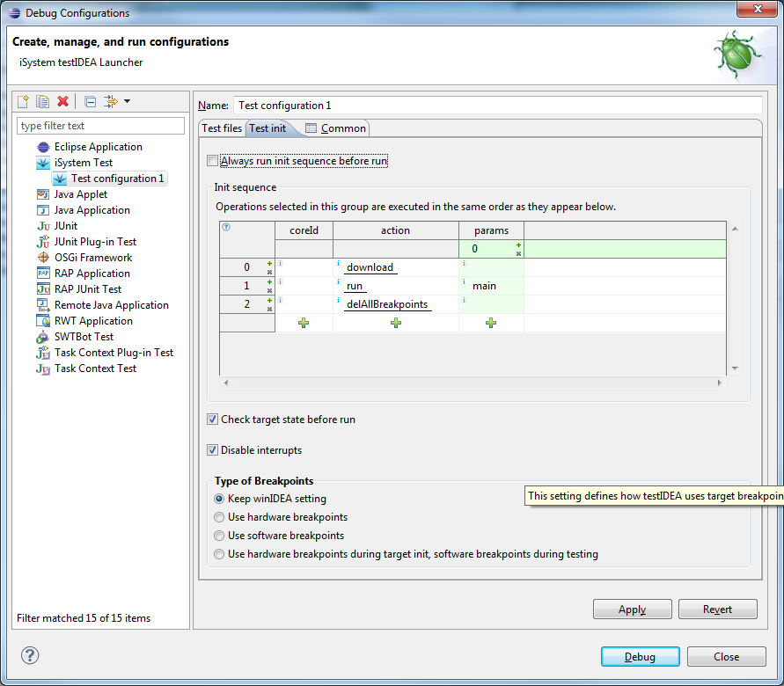Image resolution: width=784 pixels, height=686 pixels.
Task: Select RAP JUnit Test type
Action: point(87,289)
